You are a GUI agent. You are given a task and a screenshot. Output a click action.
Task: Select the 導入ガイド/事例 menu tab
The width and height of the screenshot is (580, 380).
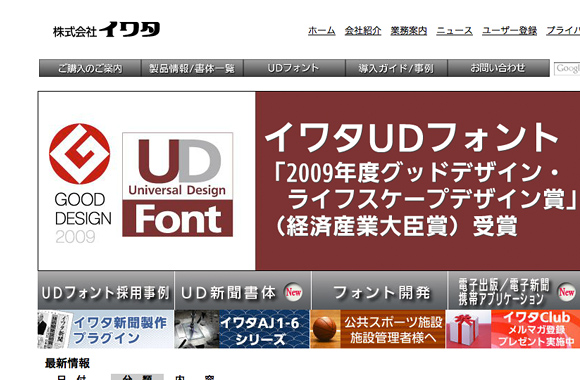(396, 68)
